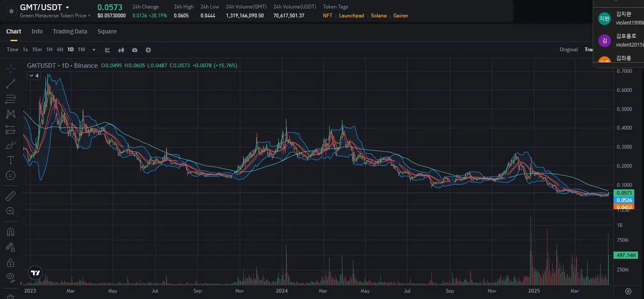Select the 1D interval
This screenshot has width=644, height=299.
click(x=70, y=50)
